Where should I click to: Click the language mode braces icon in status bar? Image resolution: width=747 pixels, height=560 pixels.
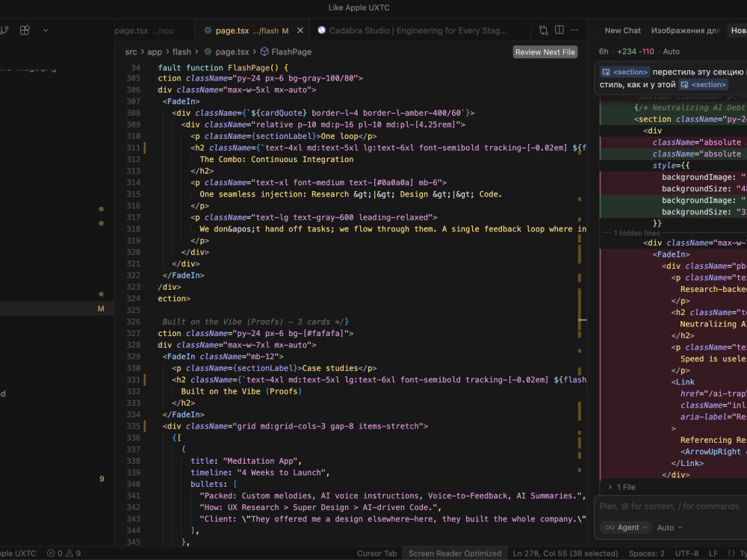click(731, 553)
